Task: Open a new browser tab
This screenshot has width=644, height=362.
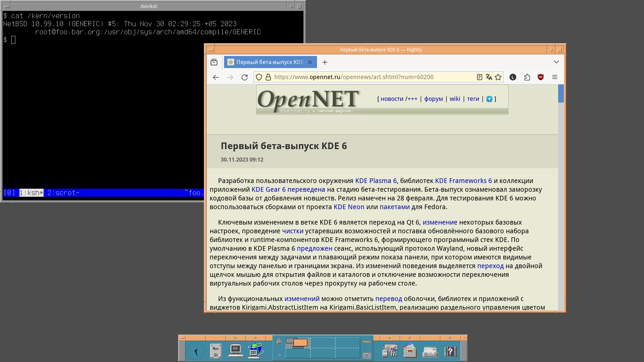Action: (325, 62)
